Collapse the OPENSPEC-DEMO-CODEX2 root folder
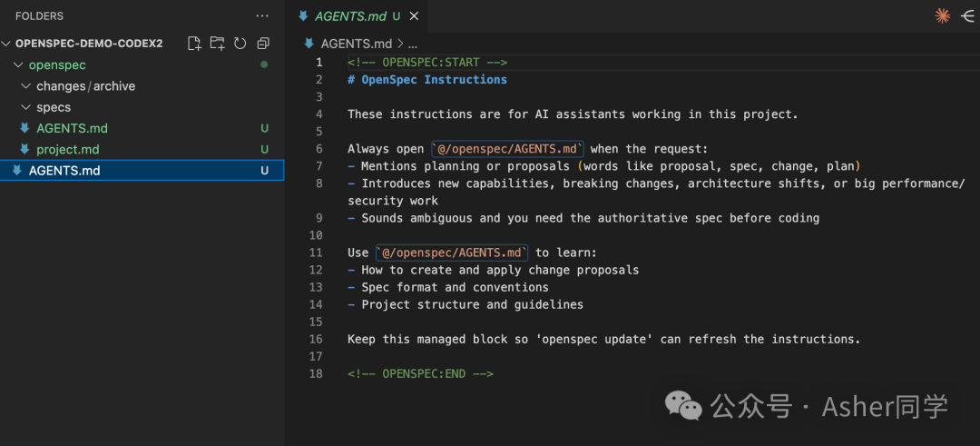 coord(7,44)
